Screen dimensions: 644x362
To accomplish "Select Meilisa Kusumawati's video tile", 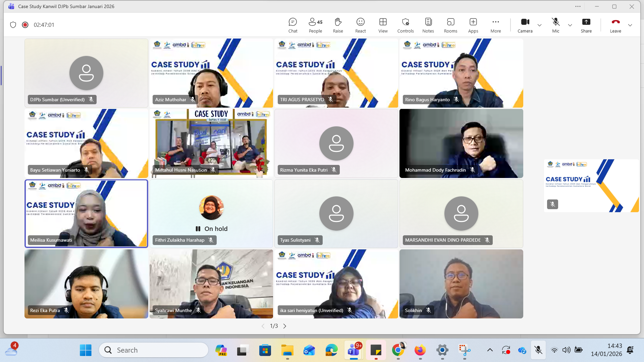I will (x=86, y=214).
